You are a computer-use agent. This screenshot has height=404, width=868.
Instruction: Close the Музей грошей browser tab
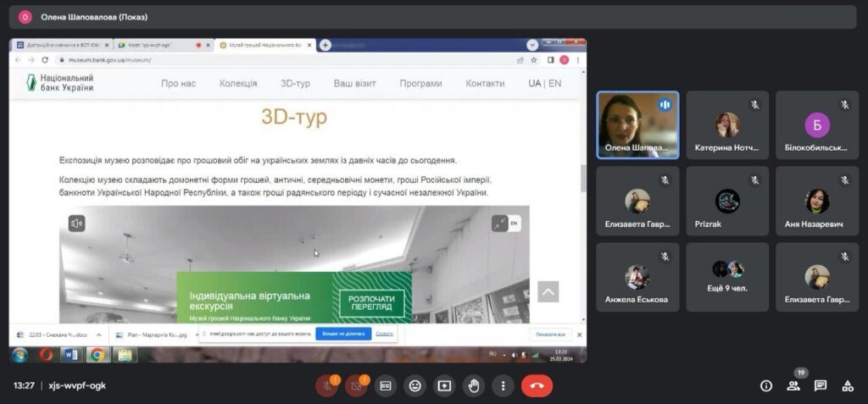[x=309, y=46]
